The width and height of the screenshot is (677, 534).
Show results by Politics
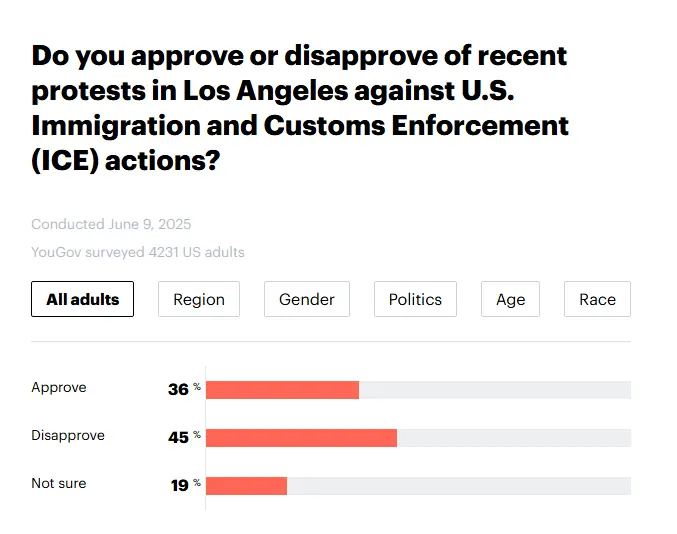pos(415,299)
